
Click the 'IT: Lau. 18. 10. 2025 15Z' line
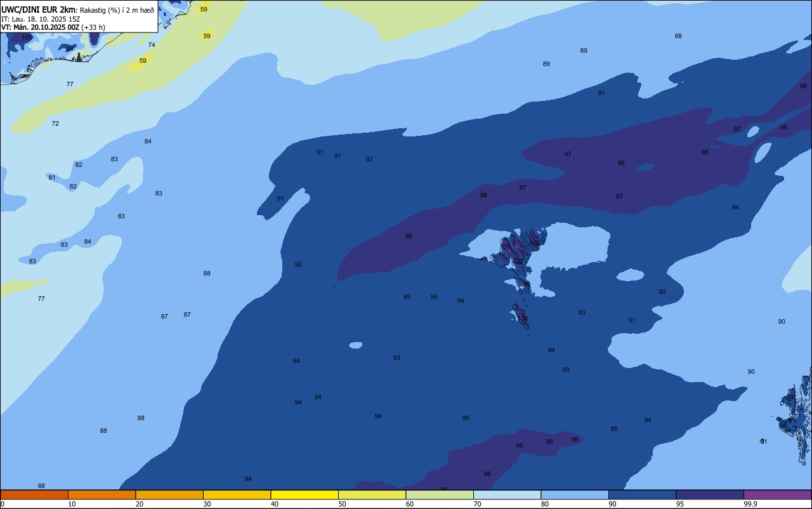tap(41, 19)
